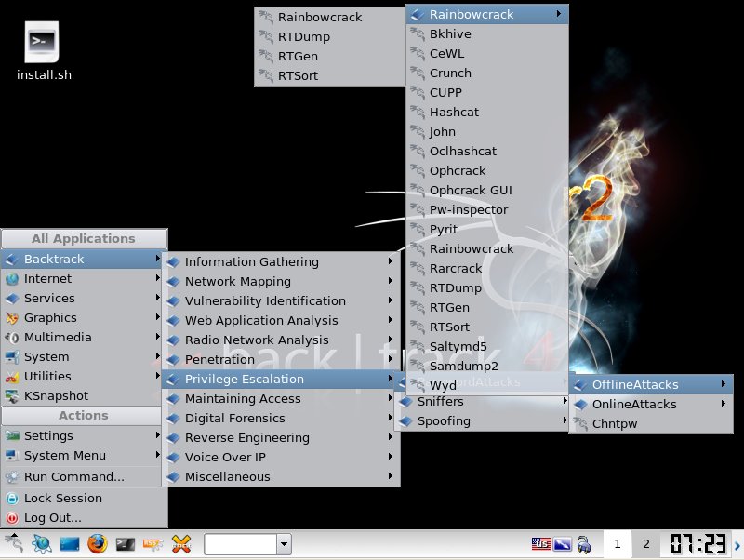Open the orange RSS panel icon

[153, 544]
